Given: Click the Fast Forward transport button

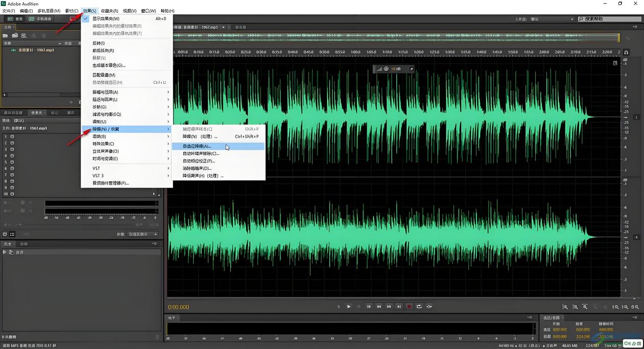Looking at the screenshot, I should (389, 307).
